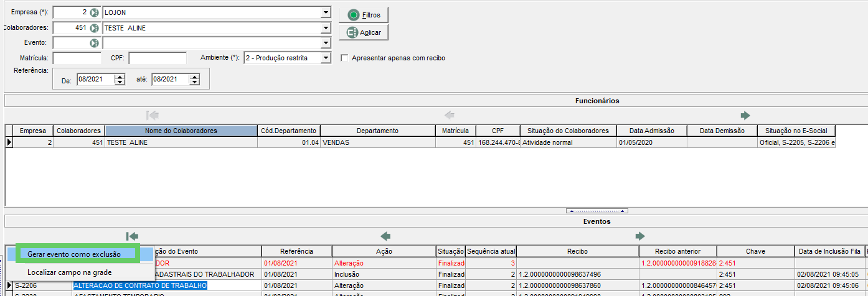Open the Ambiente Produção restrita dropdown
The height and width of the screenshot is (296, 868).
click(x=325, y=58)
